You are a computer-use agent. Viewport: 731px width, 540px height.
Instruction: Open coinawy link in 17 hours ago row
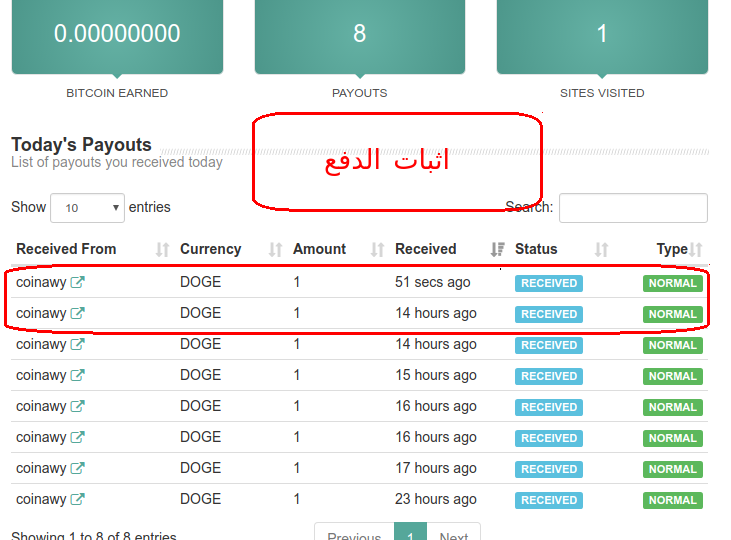(41, 468)
